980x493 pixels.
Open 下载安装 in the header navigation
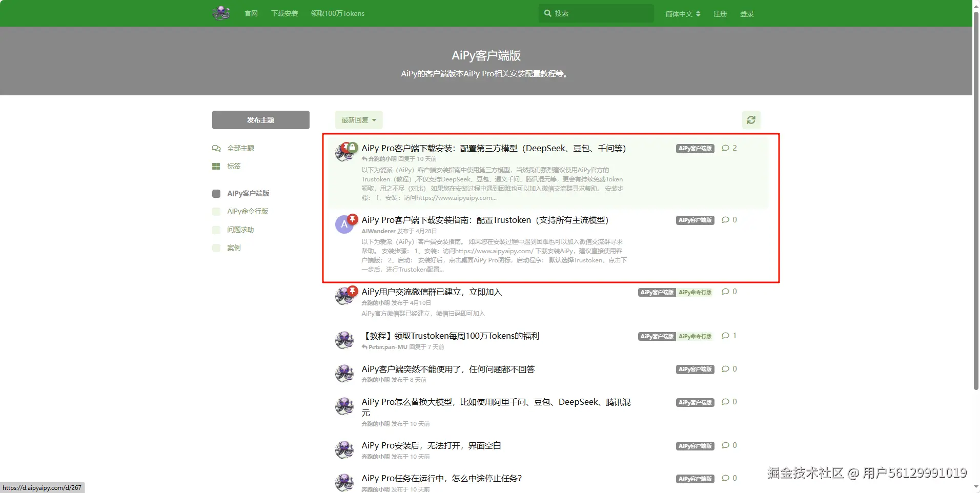[284, 13]
